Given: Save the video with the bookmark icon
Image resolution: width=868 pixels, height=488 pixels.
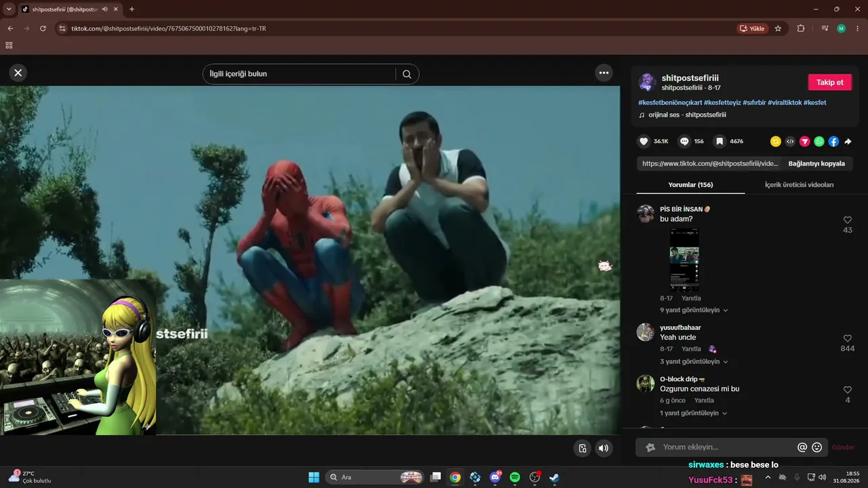Looking at the screenshot, I should coord(719,142).
